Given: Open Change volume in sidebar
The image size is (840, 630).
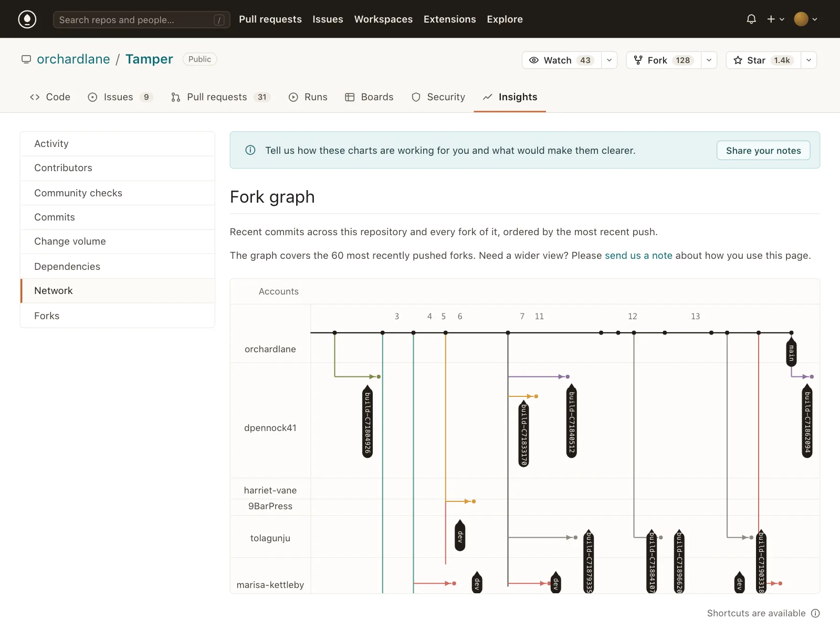Looking at the screenshot, I should (x=118, y=241).
